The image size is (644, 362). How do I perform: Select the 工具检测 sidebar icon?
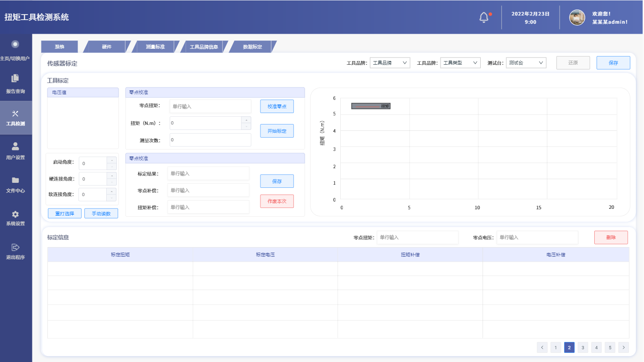[x=16, y=114]
